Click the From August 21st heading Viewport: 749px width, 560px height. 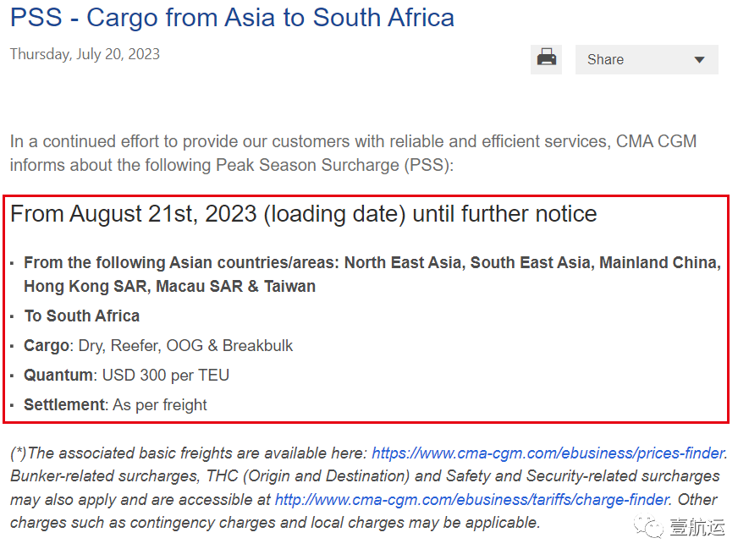pos(303,214)
